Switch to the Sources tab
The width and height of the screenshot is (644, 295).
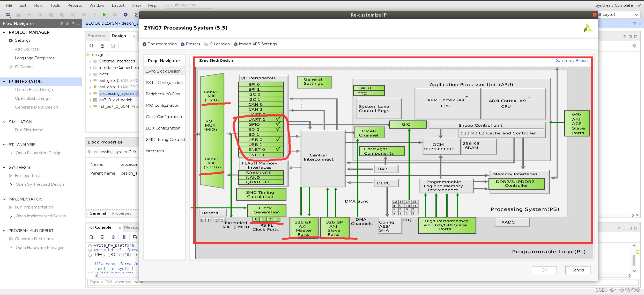96,36
